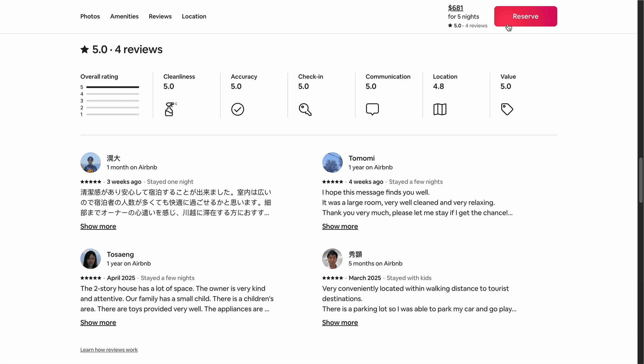Click the $681 price link
Image resolution: width=644 pixels, height=364 pixels.
click(455, 8)
